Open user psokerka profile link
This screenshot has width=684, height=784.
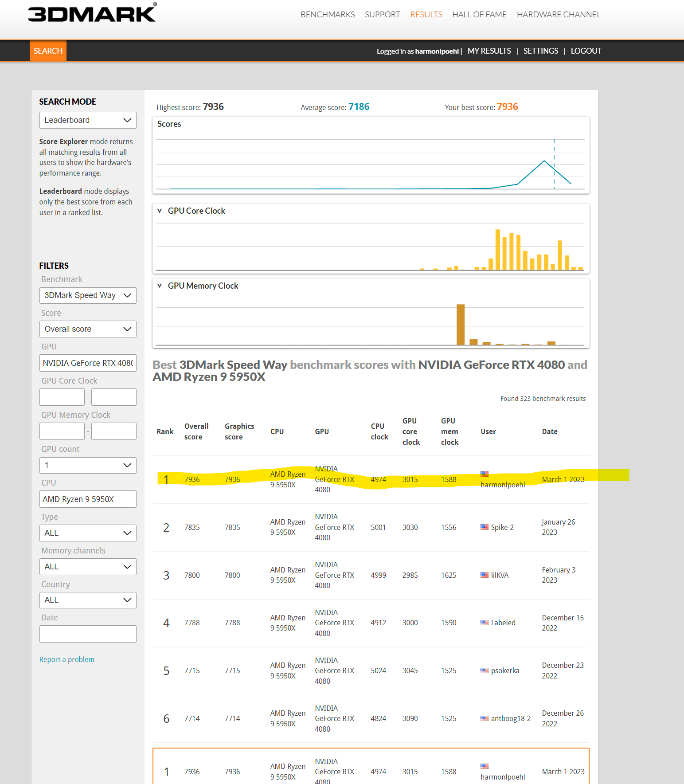[x=505, y=670]
